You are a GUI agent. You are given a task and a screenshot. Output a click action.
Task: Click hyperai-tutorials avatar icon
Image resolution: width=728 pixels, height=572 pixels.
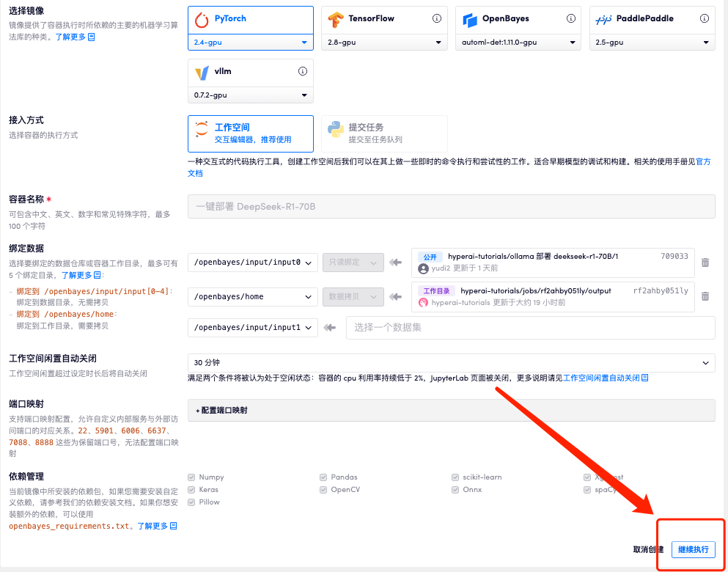[423, 303]
